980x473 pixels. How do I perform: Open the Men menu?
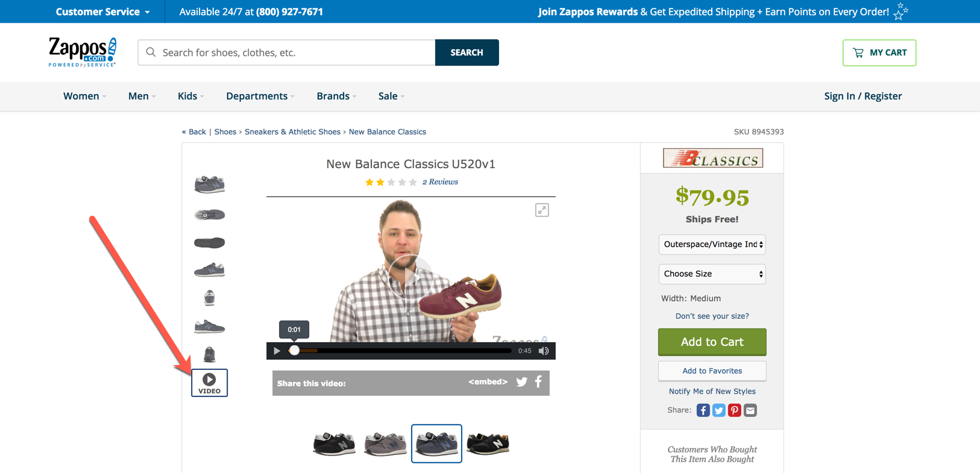click(x=142, y=96)
